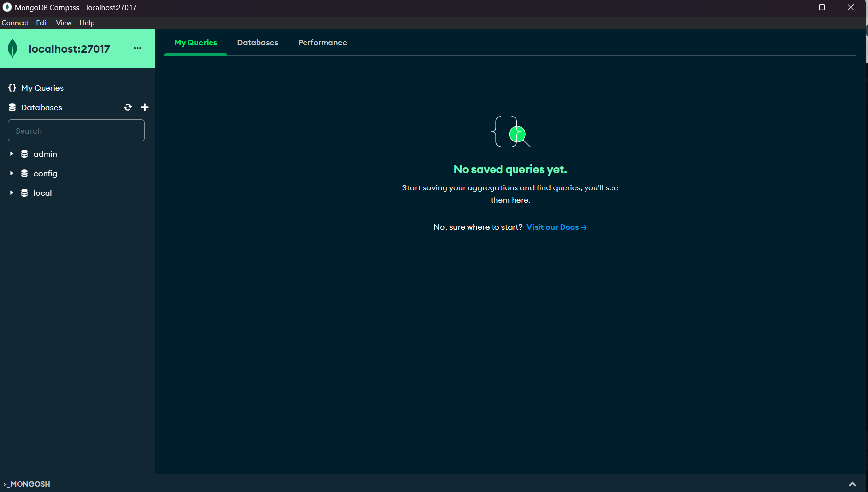Viewport: 868px width, 492px height.
Task: Refresh the databases list
Action: pos(127,107)
